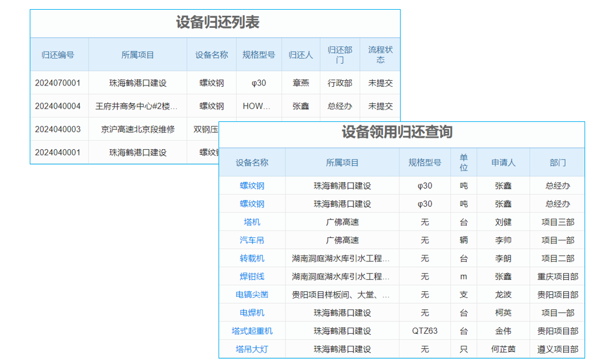
Task: Open the 焊钳线 device link
Action: pos(252,277)
